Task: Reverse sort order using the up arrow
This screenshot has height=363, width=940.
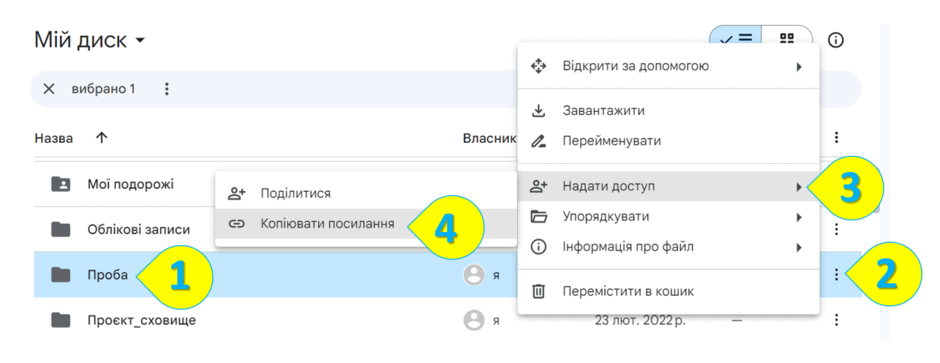Action: click(x=102, y=138)
